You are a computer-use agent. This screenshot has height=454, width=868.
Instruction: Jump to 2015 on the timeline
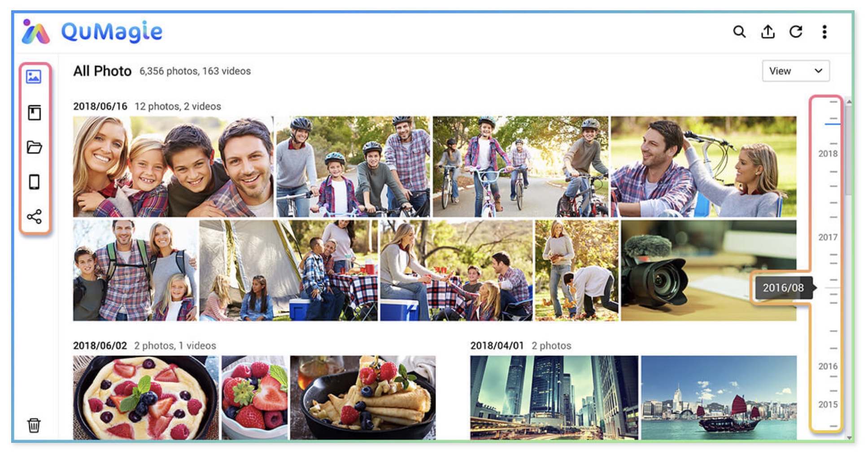pyautogui.click(x=828, y=404)
